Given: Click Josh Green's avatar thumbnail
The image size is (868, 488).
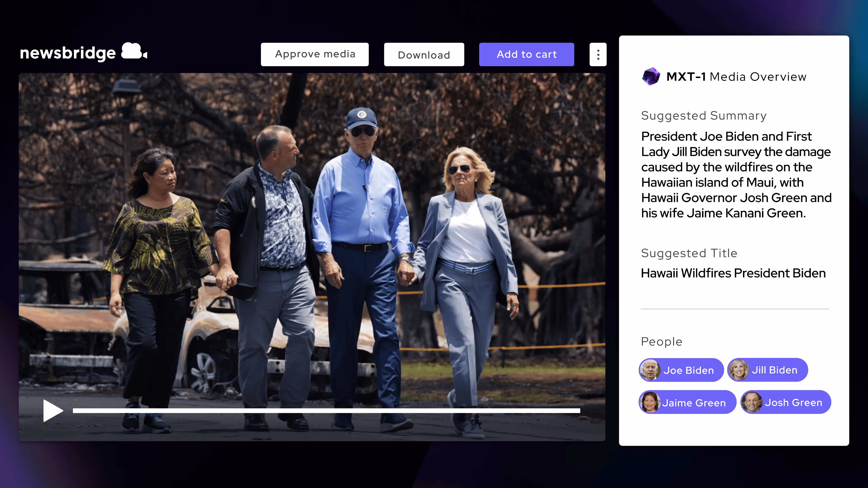Looking at the screenshot, I should (x=752, y=402).
